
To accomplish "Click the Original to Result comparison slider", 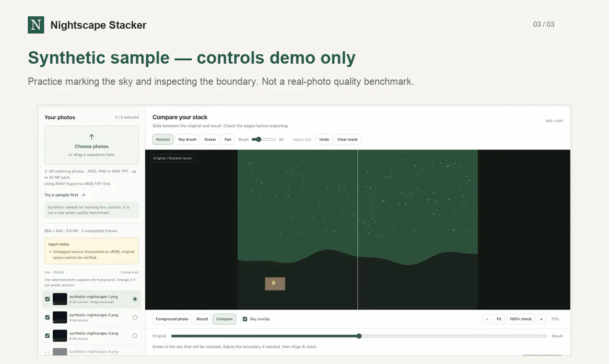I will coord(359,336).
